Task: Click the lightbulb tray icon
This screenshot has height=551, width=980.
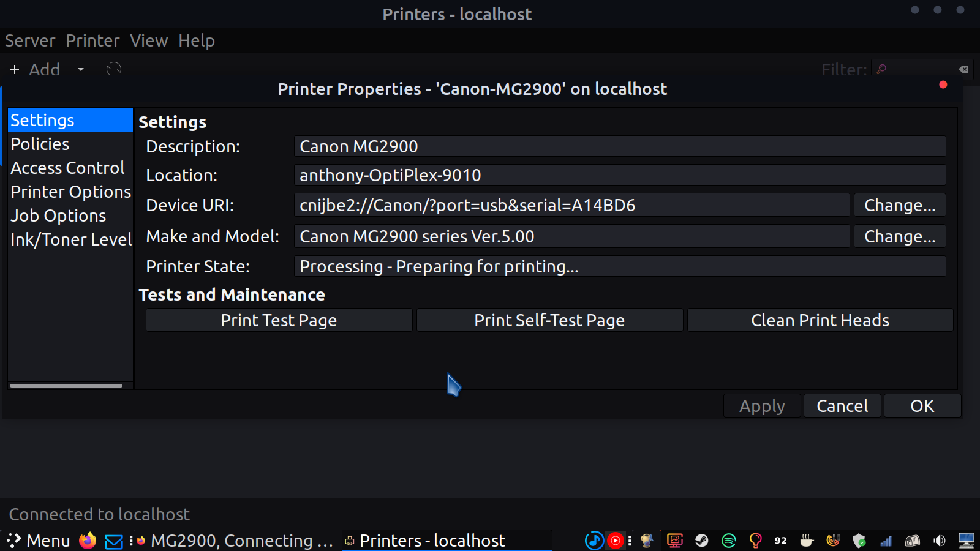Action: [755, 541]
